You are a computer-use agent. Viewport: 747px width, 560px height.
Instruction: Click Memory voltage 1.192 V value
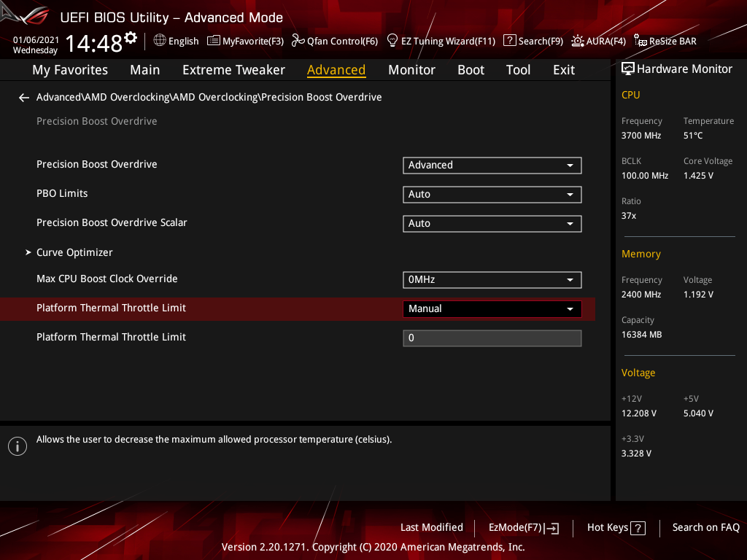(x=698, y=295)
